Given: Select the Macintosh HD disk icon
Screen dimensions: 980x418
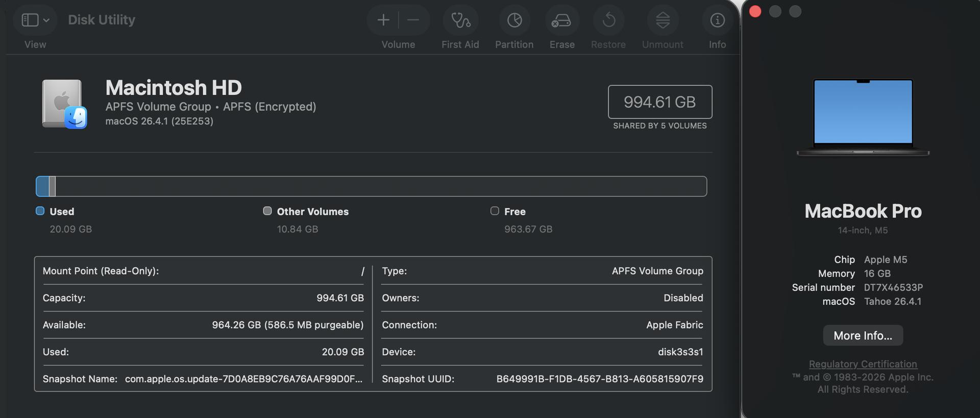Looking at the screenshot, I should click(64, 104).
